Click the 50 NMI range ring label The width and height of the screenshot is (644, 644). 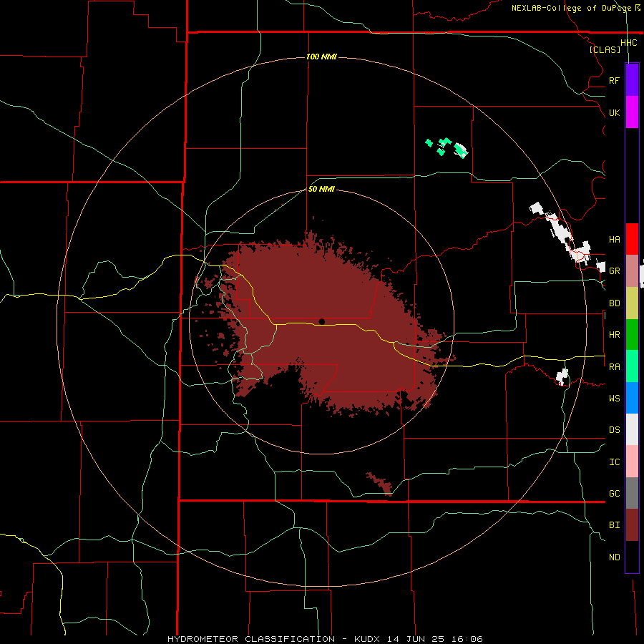[321, 189]
